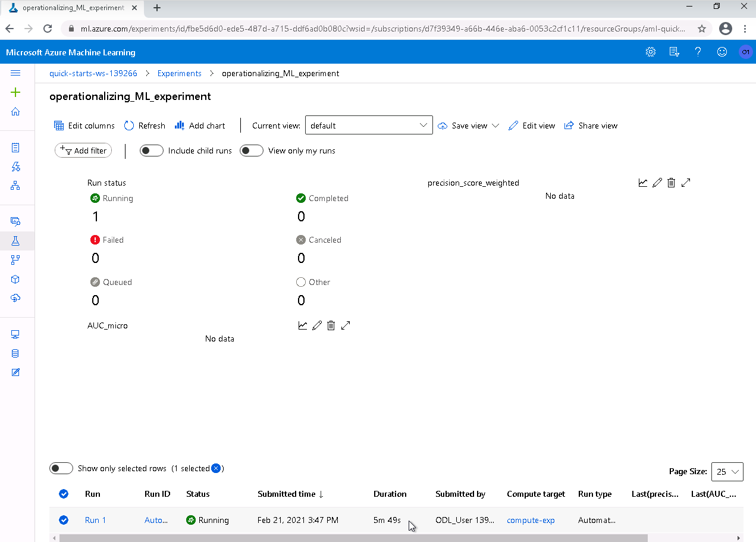The image size is (756, 542).
Task: Open Chrome profile icon
Action: point(725,29)
